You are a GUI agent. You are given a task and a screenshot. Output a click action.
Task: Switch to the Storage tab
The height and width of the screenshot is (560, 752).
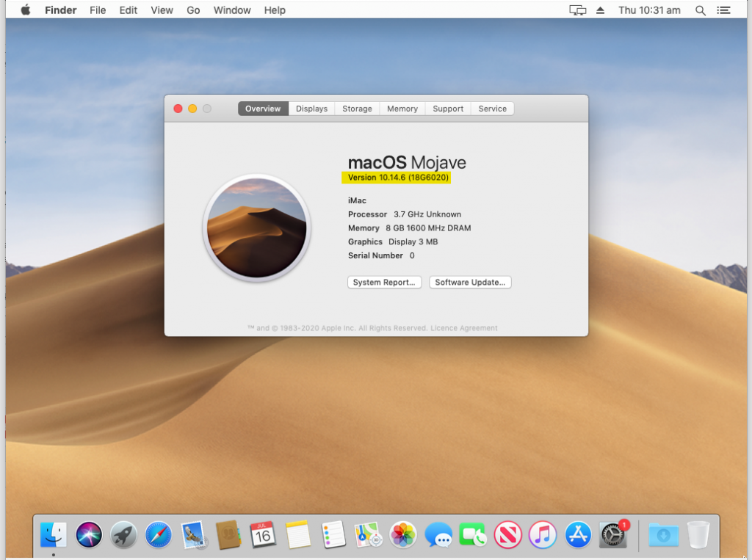(x=358, y=109)
